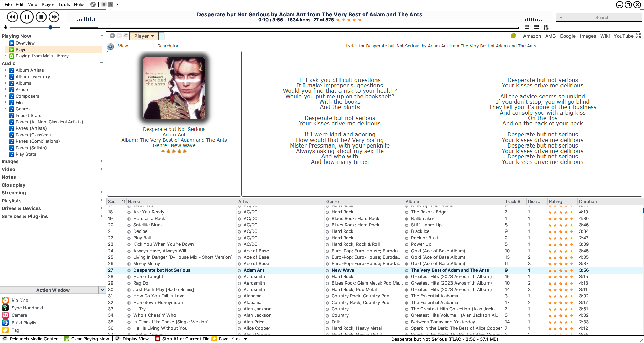Click the Favourites star in status bar
Screen dimensions: 644x343
point(214,339)
